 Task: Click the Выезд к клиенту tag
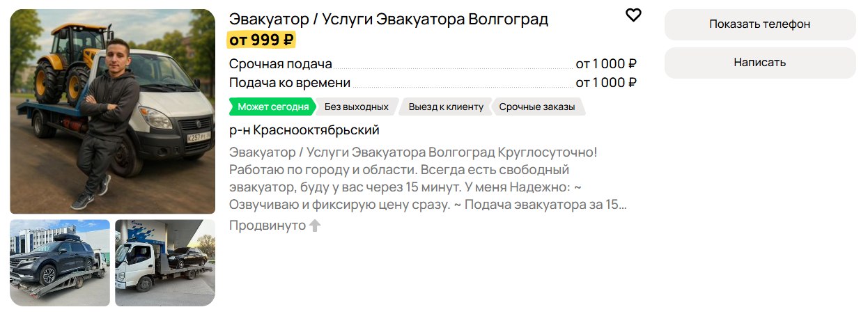(x=446, y=107)
